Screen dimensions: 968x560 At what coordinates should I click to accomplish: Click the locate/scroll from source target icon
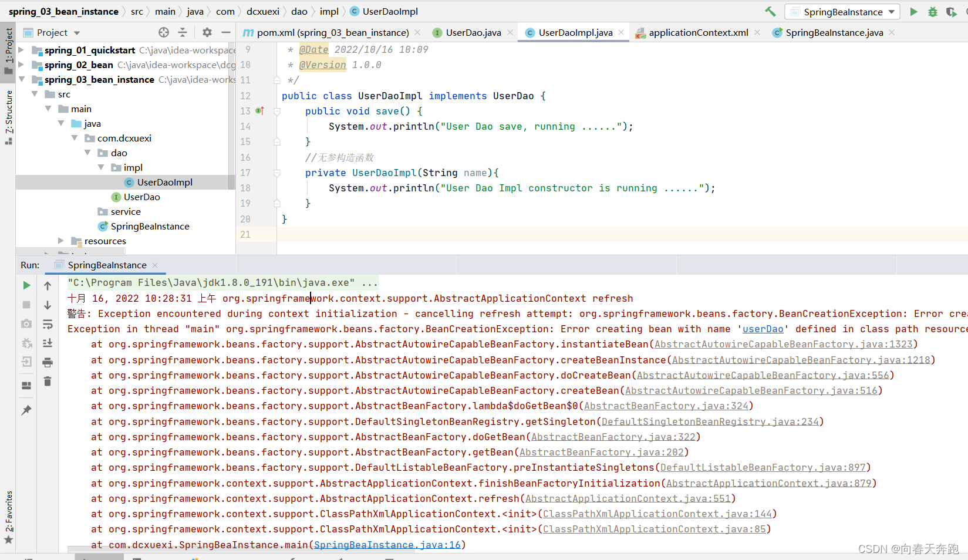[164, 32]
